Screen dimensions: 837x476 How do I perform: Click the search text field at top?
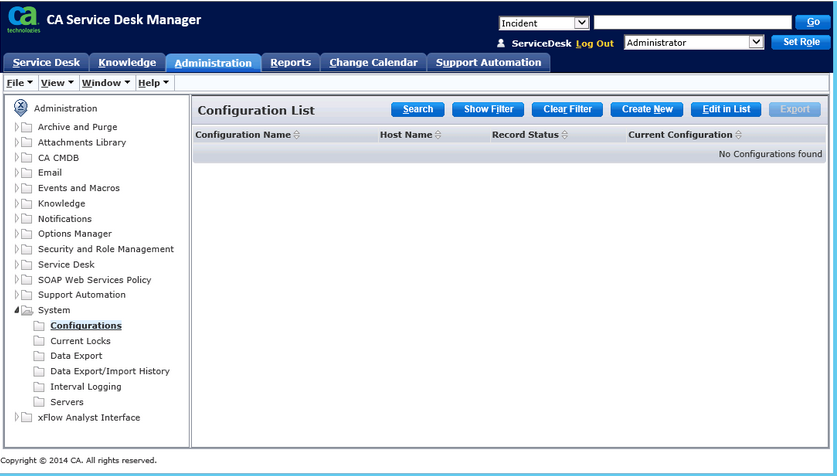point(692,23)
